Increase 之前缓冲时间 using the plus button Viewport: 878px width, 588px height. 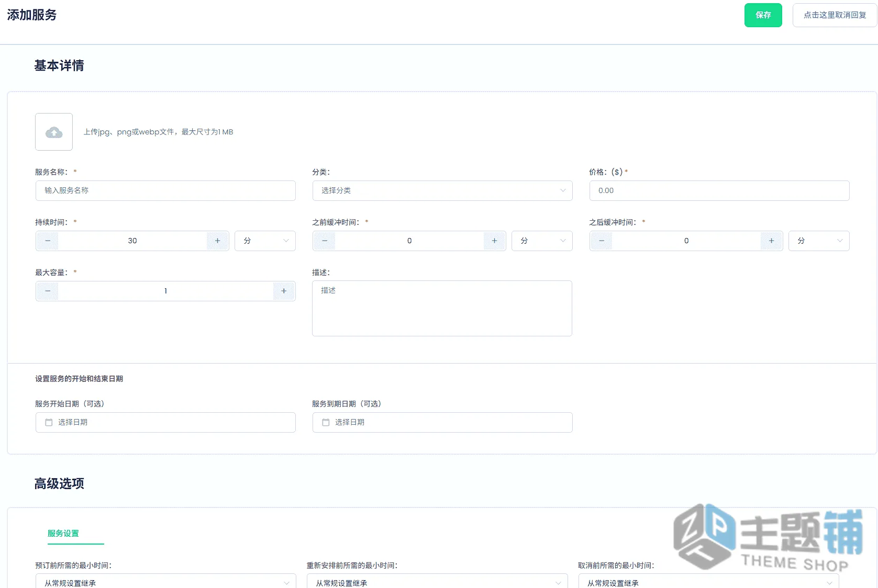point(494,241)
